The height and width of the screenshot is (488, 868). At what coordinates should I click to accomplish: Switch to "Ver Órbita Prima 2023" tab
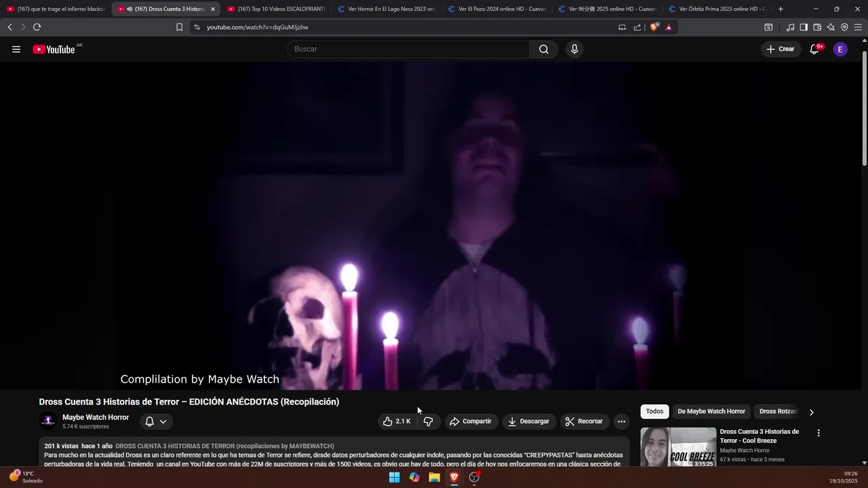tap(717, 9)
